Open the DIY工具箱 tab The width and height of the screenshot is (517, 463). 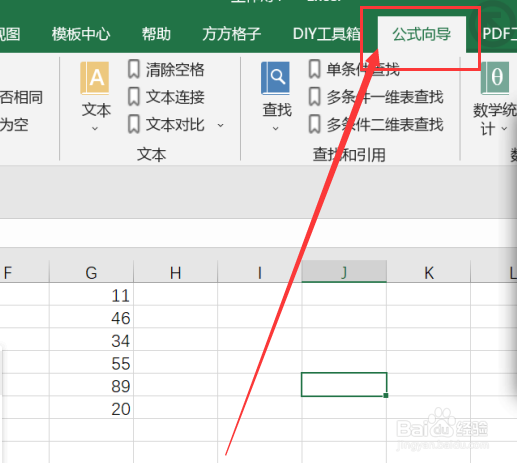click(327, 34)
